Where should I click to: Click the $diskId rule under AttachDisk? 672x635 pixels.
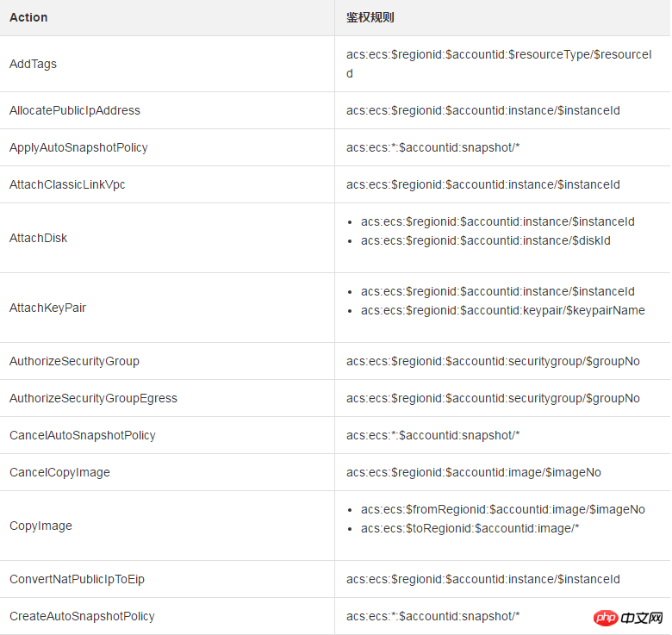[486, 240]
